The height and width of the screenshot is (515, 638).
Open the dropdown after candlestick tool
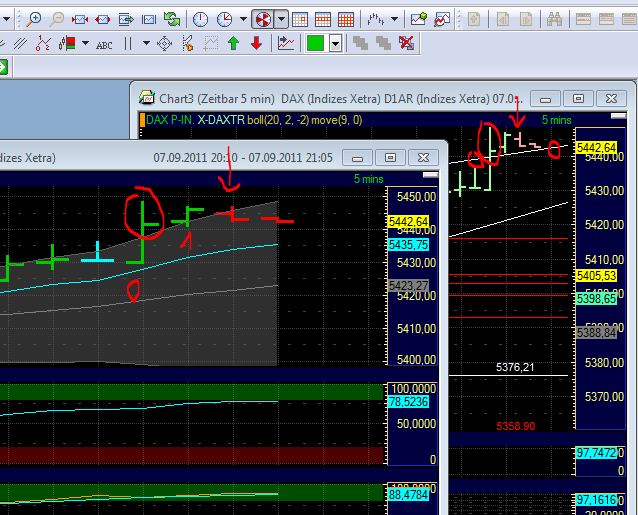(85, 43)
